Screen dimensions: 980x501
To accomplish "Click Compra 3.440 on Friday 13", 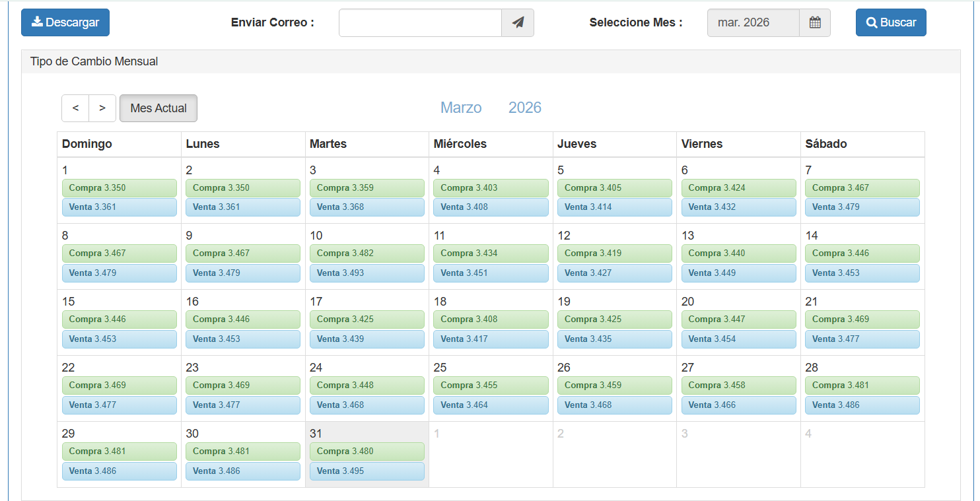I will coord(738,253).
